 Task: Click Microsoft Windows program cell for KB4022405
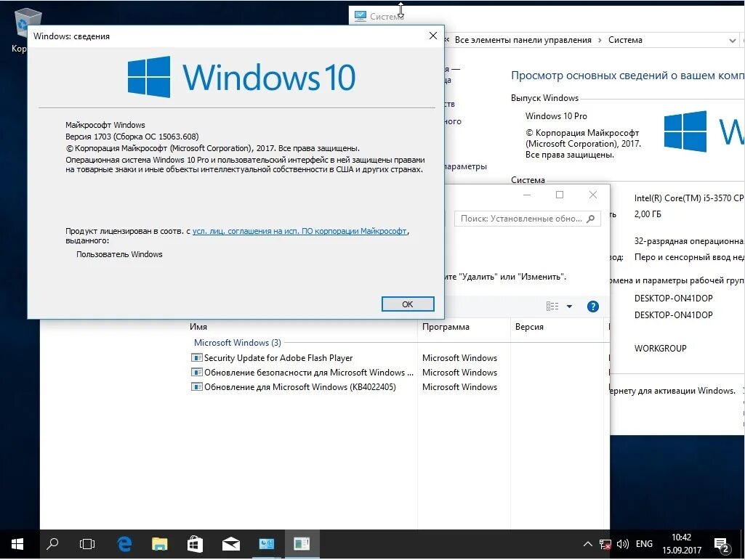point(459,386)
